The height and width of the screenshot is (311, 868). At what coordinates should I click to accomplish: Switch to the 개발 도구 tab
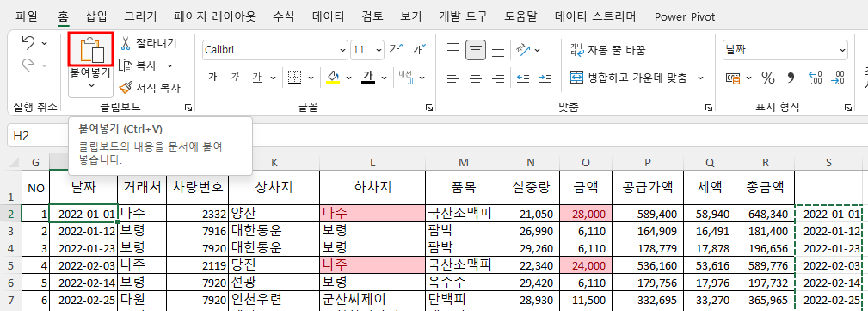(x=464, y=16)
